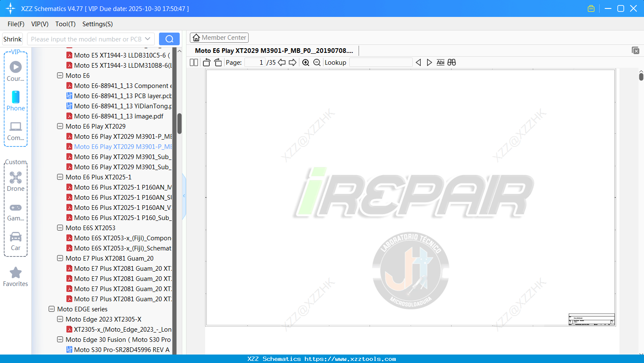Collapse the Moto E6 Plus XT2025-1 node
Image resolution: width=644 pixels, height=363 pixels.
60,177
